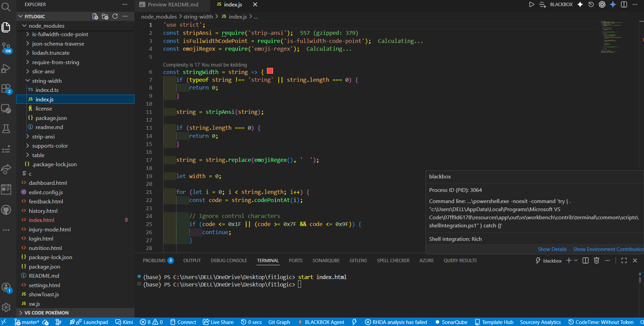Click the Run play icon in editor toolbar

pyautogui.click(x=531, y=4)
